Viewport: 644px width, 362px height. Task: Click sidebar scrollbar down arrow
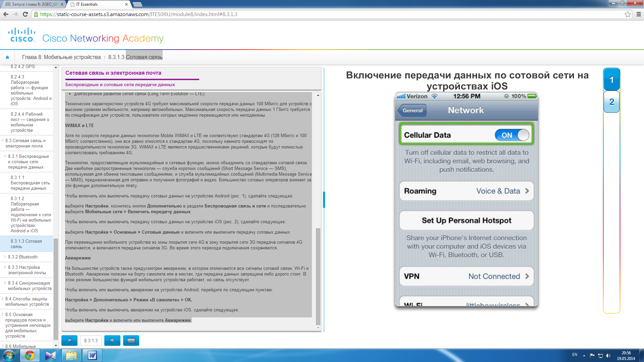[x=56, y=345]
